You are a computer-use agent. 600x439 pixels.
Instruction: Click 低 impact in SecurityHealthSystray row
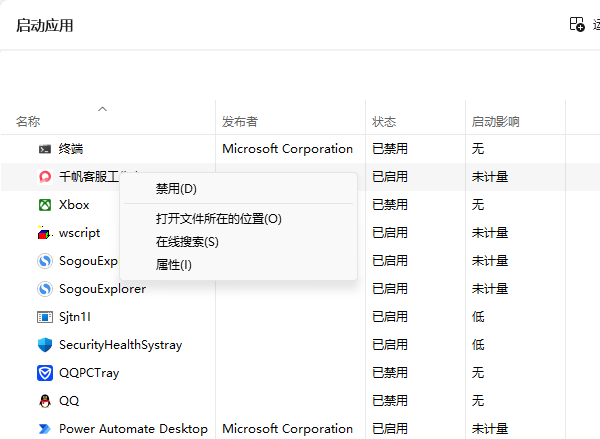[478, 345]
